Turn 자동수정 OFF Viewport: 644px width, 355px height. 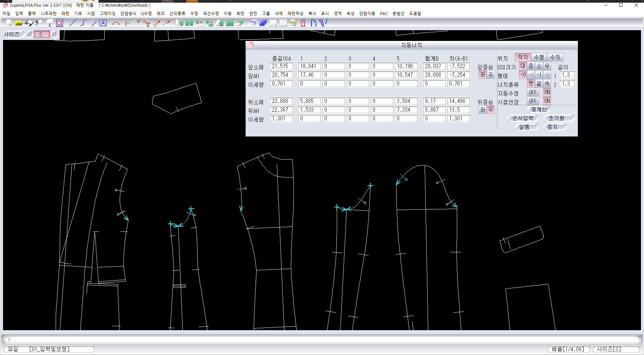(x=533, y=92)
